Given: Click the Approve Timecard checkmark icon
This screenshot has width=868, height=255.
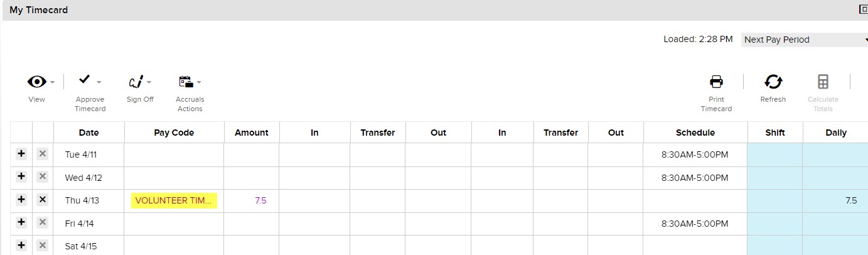Looking at the screenshot, I should pyautogui.click(x=85, y=80).
